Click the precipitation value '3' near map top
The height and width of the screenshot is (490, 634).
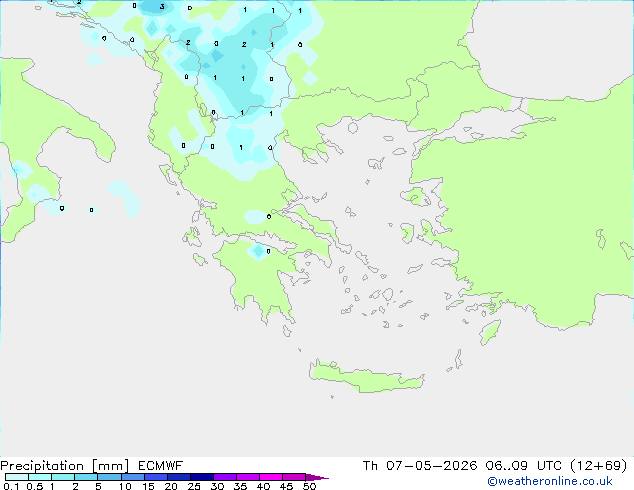tap(162, 6)
